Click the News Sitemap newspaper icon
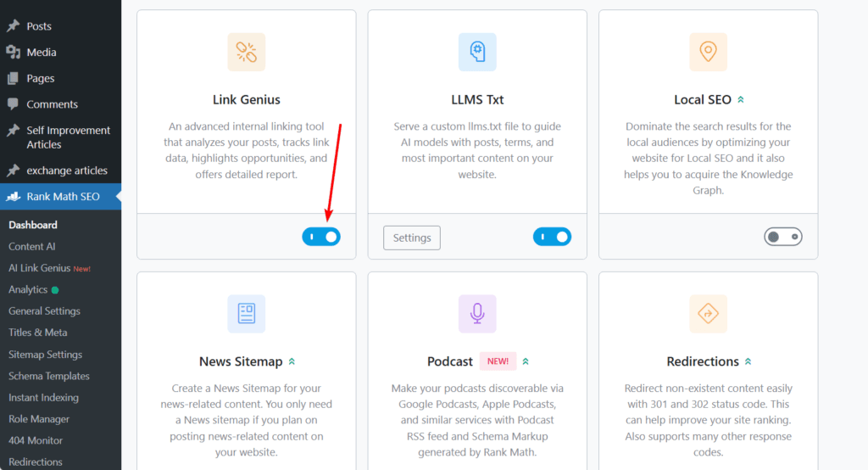Screen dimensions: 868x470 click(x=247, y=314)
